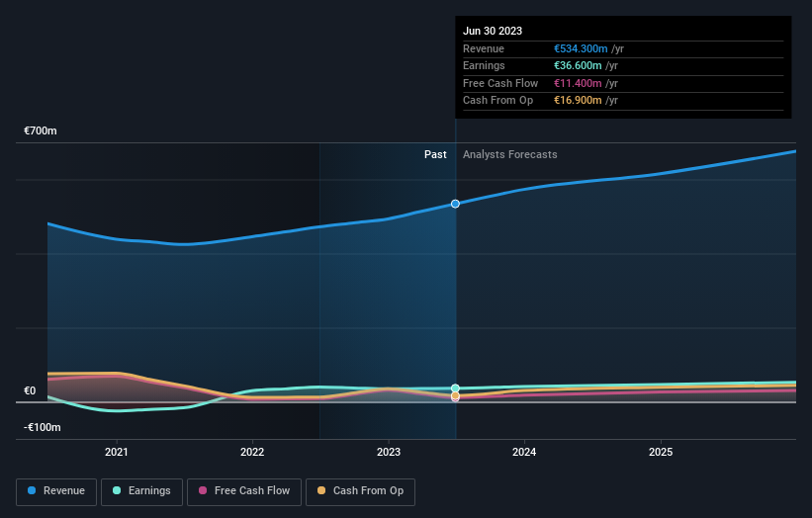Toggle the Free Cash Flow legend series
Screen dimensions: 812x518
(244, 491)
